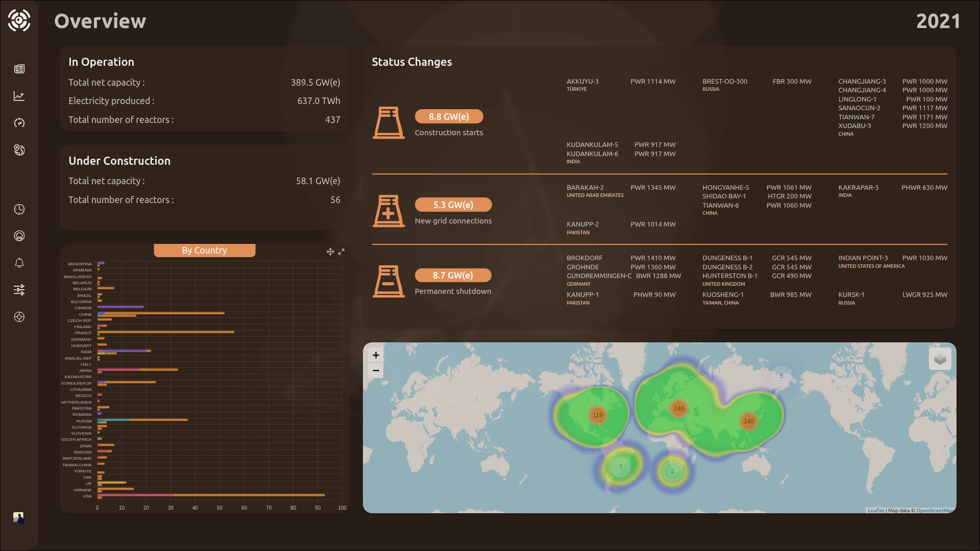Zoom in on the world map
The image size is (980, 551).
pos(376,355)
